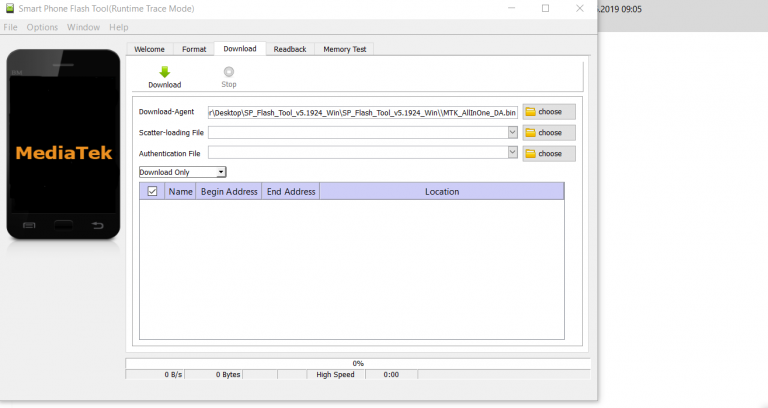Screen dimensions: 768x408
Task: Open the Help menu
Action: click(x=119, y=27)
